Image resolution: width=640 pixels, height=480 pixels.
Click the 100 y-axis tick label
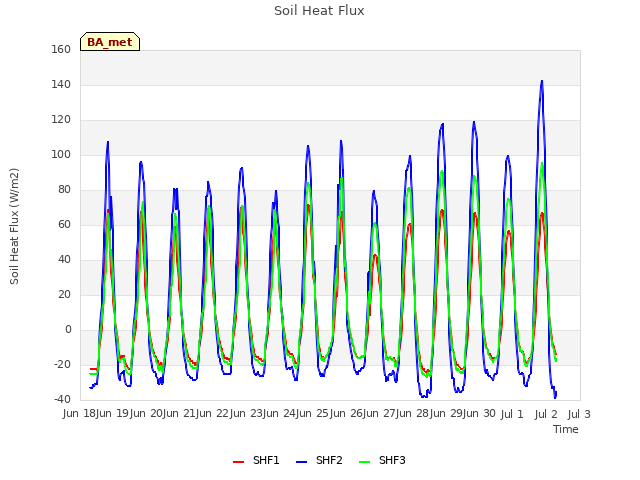coord(61,155)
